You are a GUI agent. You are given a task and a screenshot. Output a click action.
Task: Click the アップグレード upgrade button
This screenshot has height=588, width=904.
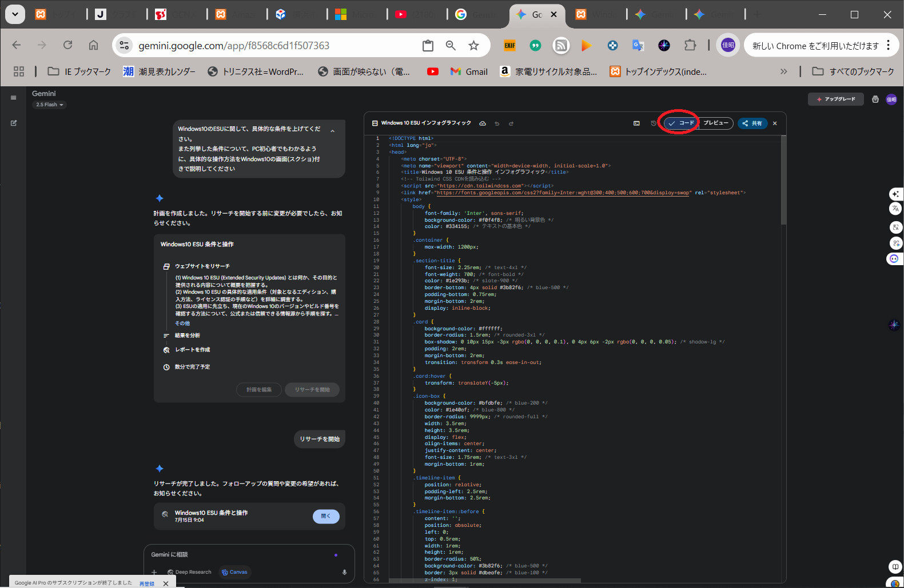click(835, 99)
